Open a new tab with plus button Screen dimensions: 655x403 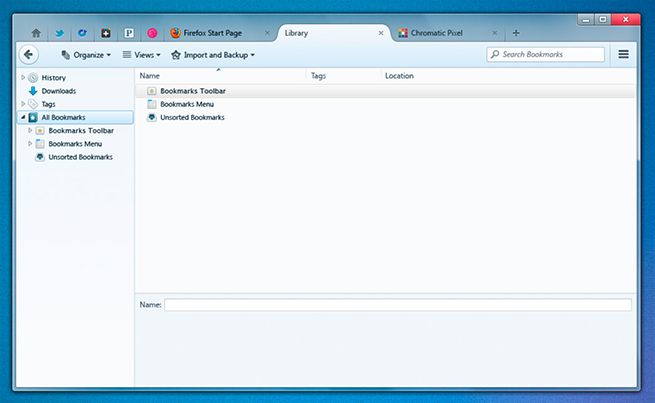point(516,33)
